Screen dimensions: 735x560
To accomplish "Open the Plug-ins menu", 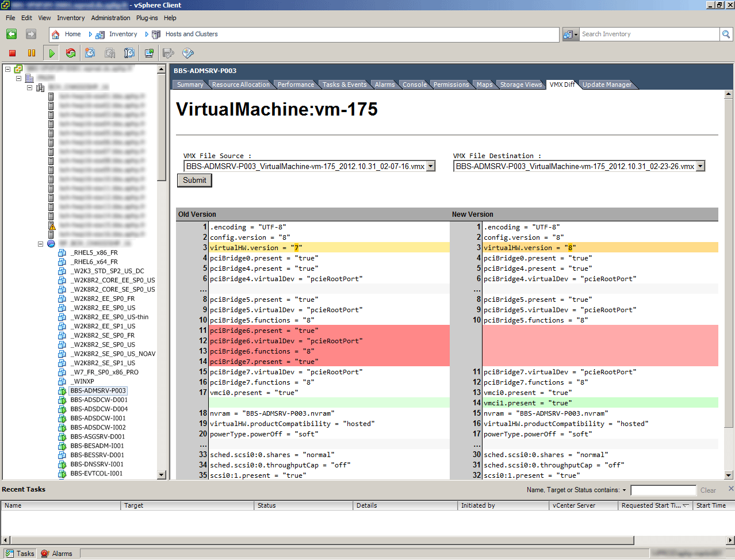I will [x=147, y=18].
